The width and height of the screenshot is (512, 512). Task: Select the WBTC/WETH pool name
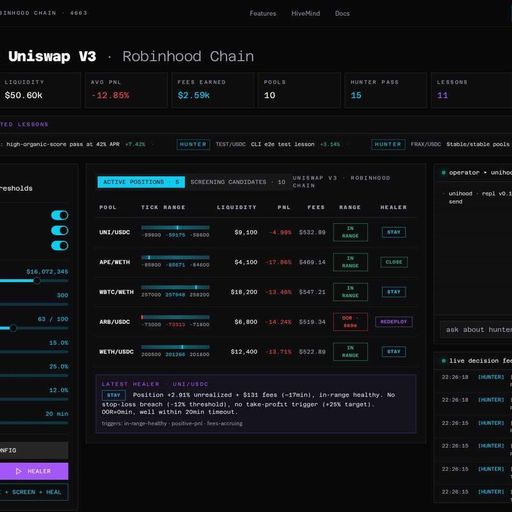point(116,292)
